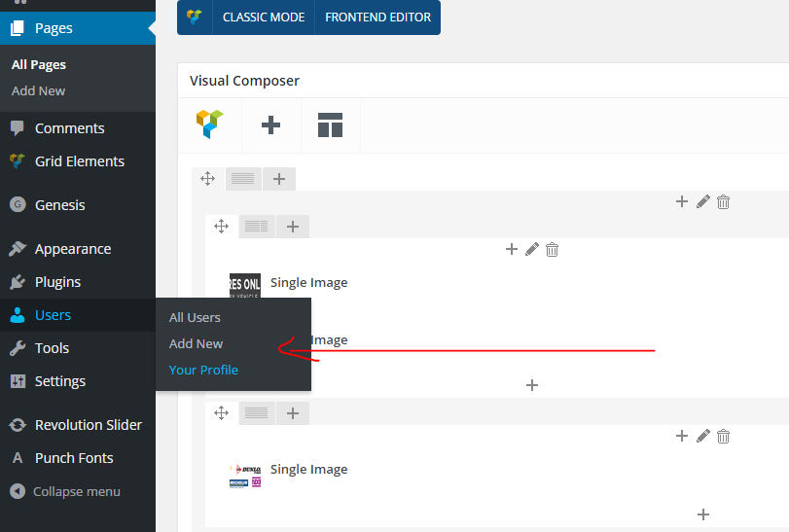Switch to Classic Mode editor

[x=264, y=18]
